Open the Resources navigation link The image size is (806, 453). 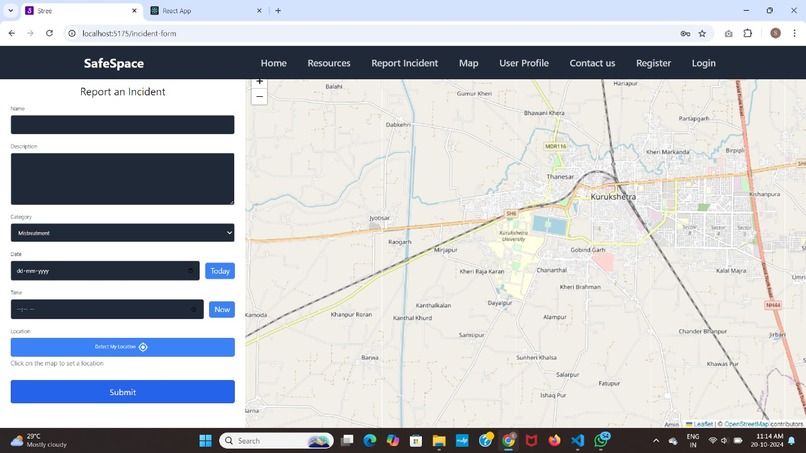click(x=329, y=63)
